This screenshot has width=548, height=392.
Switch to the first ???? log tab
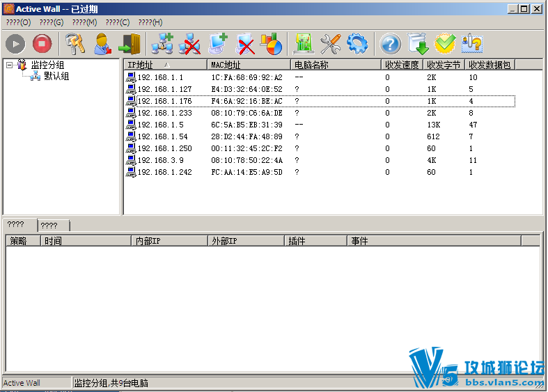point(19,225)
